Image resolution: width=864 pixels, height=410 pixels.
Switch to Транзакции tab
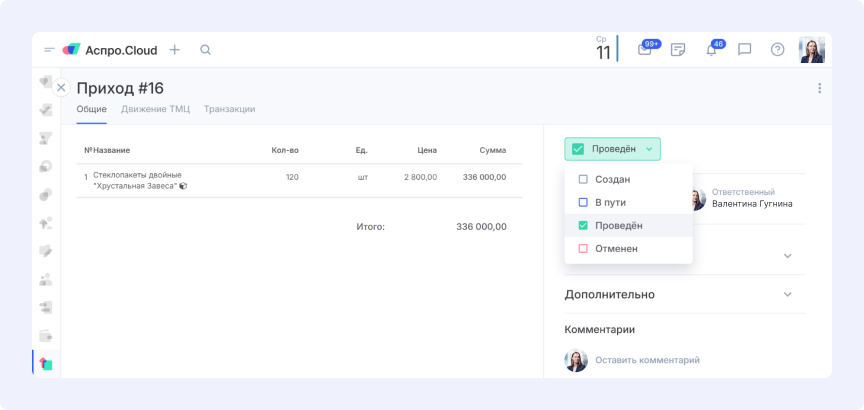pyautogui.click(x=229, y=109)
